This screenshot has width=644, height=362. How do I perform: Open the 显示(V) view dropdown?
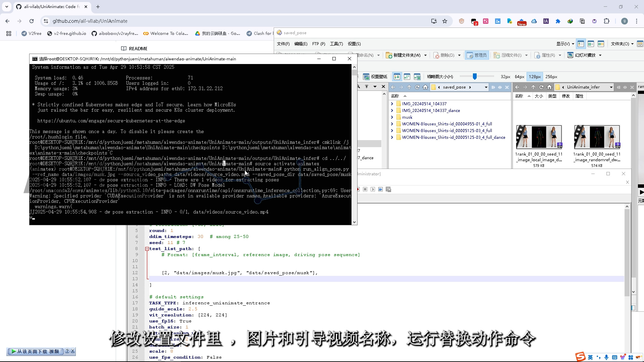coord(565,44)
